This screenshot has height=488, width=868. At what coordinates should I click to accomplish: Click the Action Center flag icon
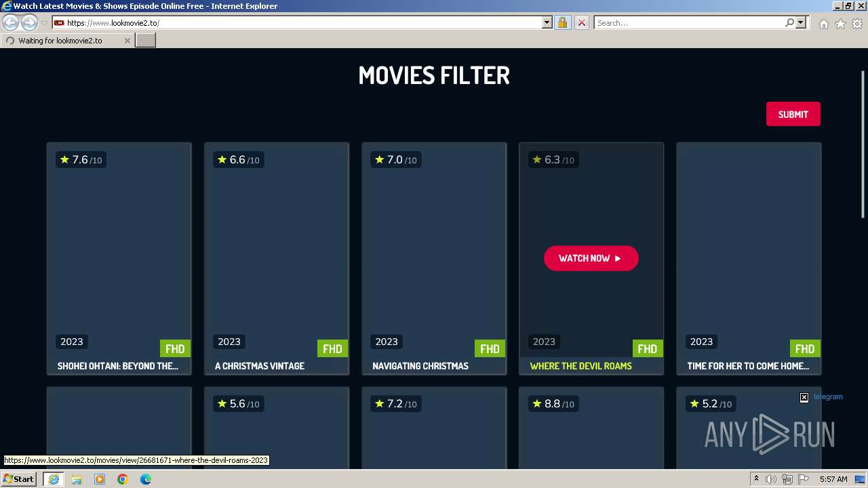(804, 479)
